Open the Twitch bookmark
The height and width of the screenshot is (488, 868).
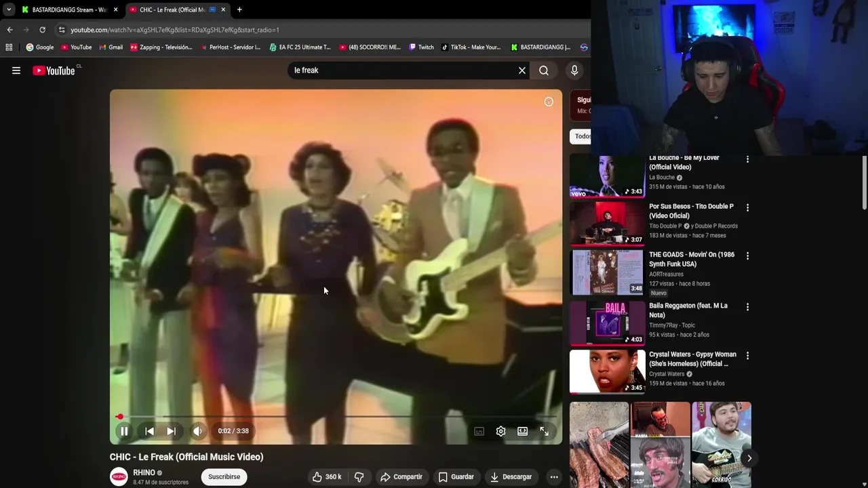tap(421, 47)
